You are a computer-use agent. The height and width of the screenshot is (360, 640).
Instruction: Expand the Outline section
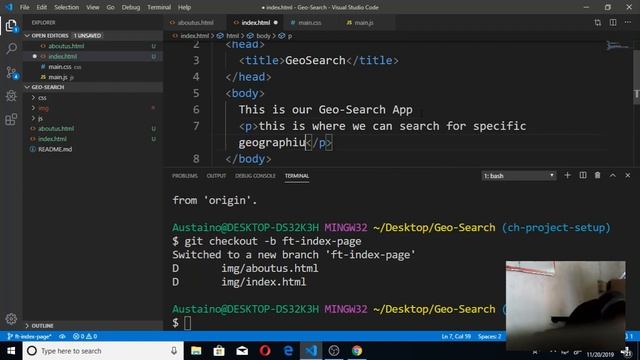point(93,326)
